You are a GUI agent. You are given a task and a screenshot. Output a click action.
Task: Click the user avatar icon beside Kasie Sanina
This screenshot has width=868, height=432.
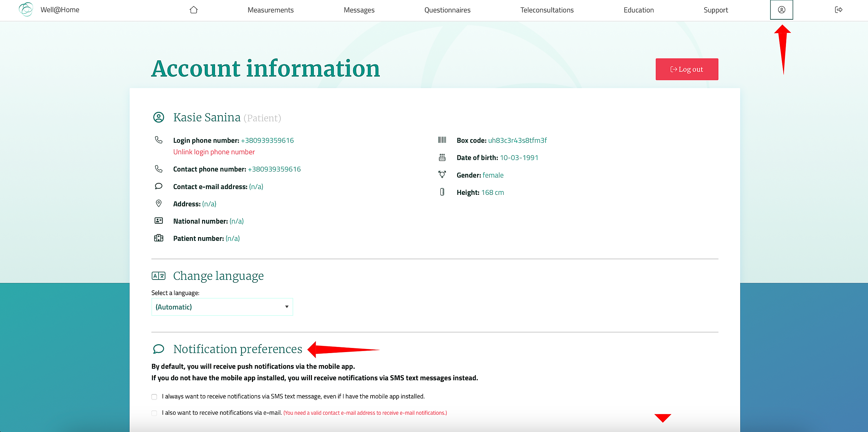(158, 117)
